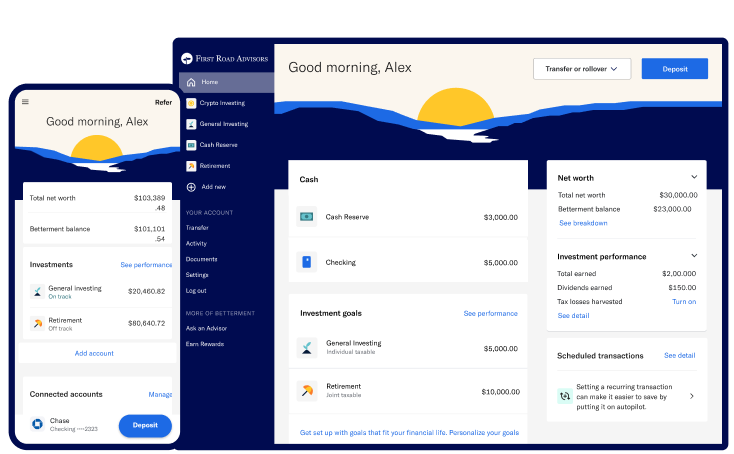Click Manage next to Connected accounts

coord(160,395)
